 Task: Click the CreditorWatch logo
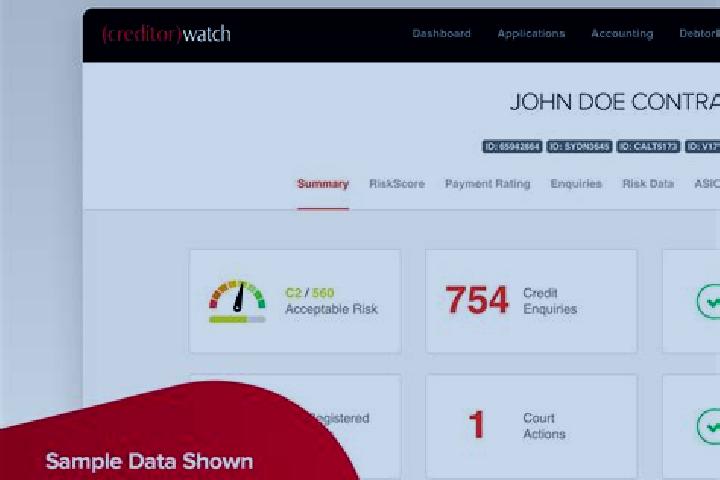tap(166, 34)
